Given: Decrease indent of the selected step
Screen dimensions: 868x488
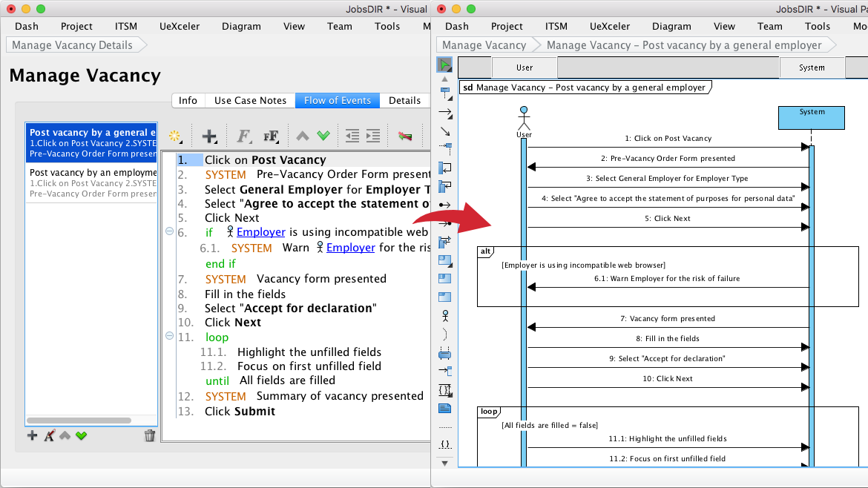Looking at the screenshot, I should point(352,136).
